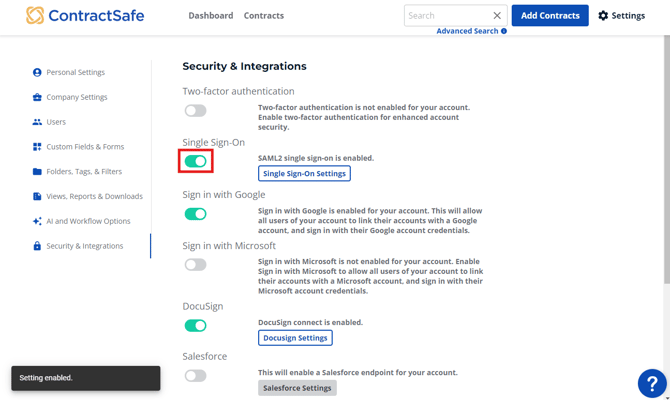Click the Add Contracts button

coord(550,16)
